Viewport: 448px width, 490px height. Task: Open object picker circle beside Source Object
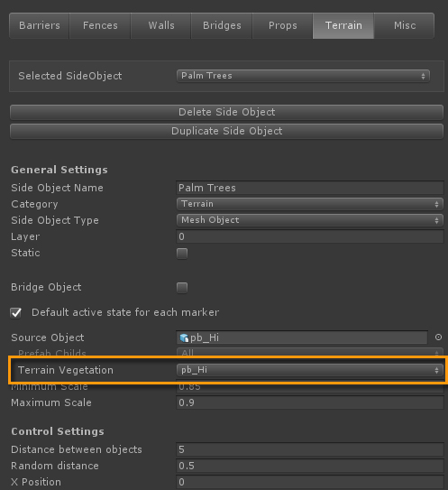pos(438,337)
